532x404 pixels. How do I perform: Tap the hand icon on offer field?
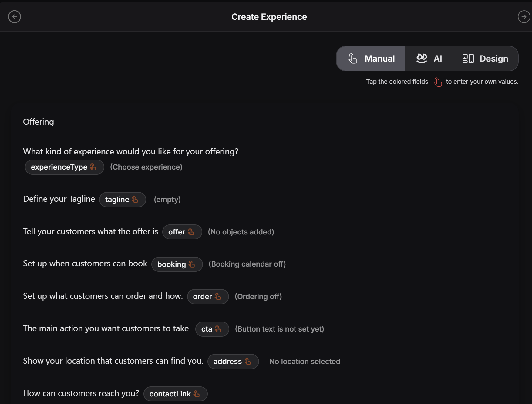click(x=191, y=232)
